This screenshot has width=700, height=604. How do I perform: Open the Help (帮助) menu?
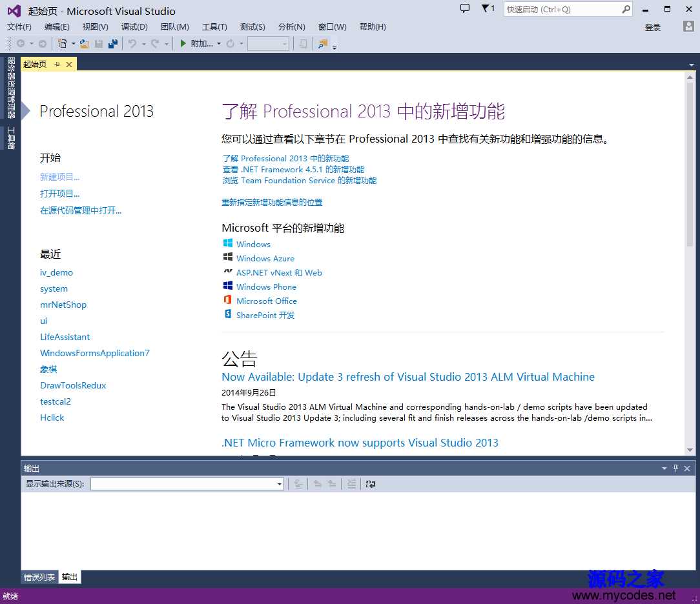coord(373,26)
